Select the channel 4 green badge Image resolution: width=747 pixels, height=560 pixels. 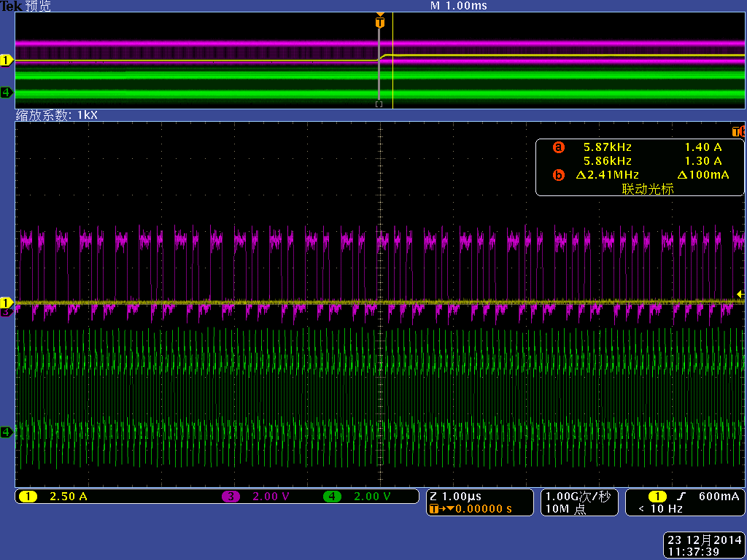pos(332,497)
